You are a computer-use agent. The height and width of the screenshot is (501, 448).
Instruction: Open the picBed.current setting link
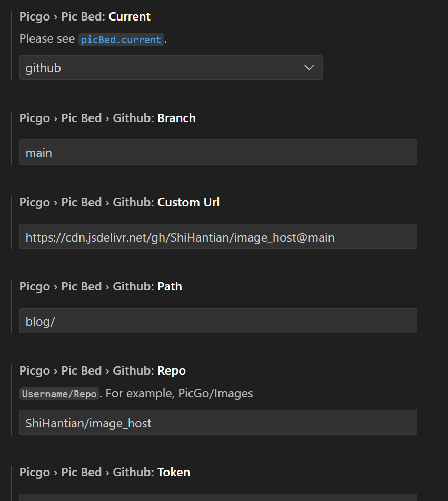[121, 39]
